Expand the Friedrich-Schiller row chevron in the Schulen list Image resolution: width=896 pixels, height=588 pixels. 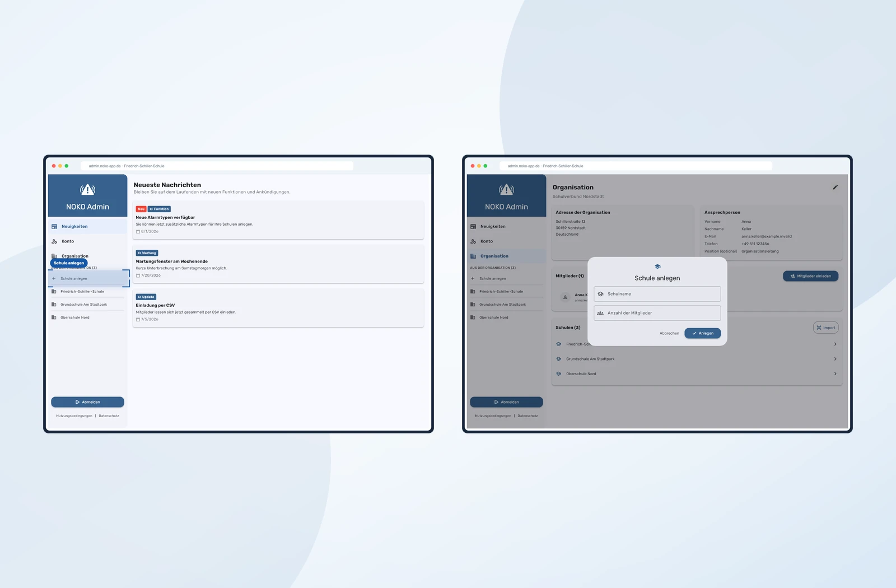coord(835,344)
